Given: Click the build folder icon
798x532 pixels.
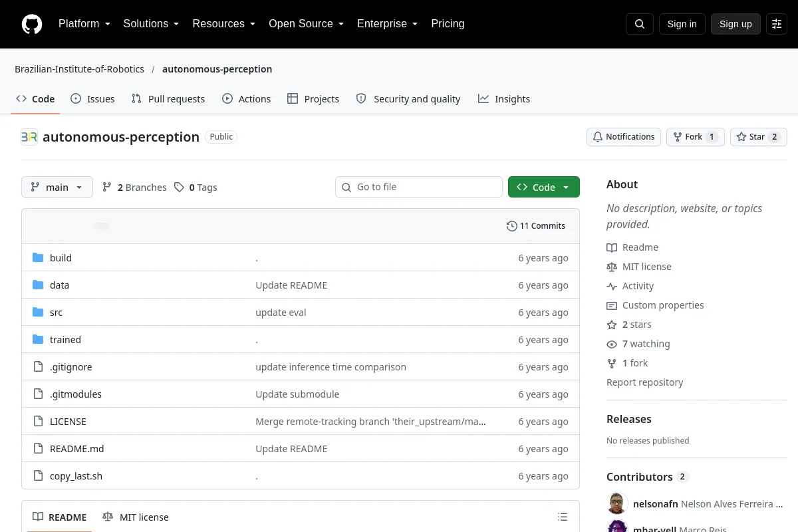Looking at the screenshot, I should [38, 258].
